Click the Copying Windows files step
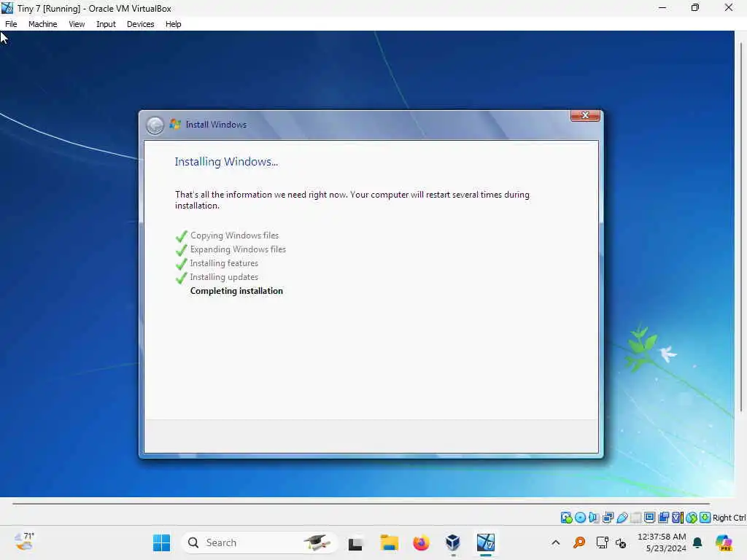 click(234, 236)
